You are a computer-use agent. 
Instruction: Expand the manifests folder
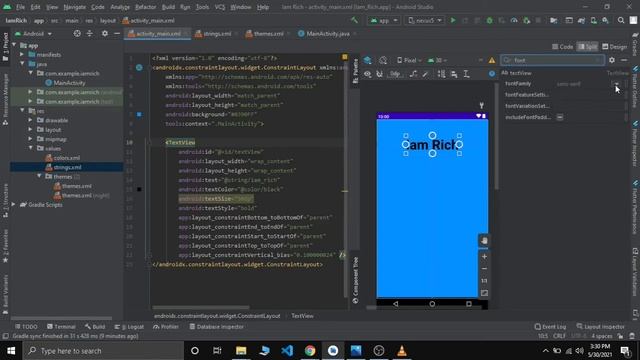click(22, 54)
